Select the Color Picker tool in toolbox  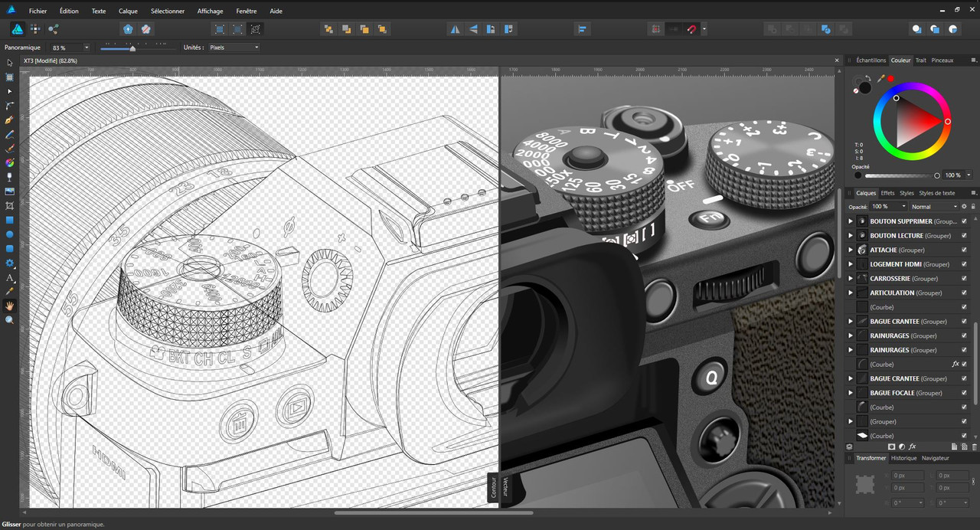pos(10,292)
